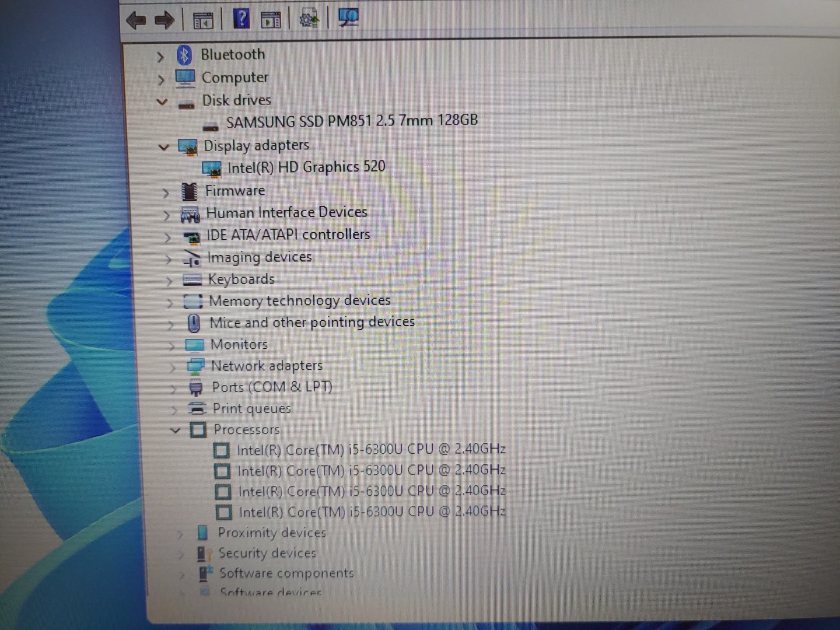Select the last i5-6300U processor entry

click(372, 512)
